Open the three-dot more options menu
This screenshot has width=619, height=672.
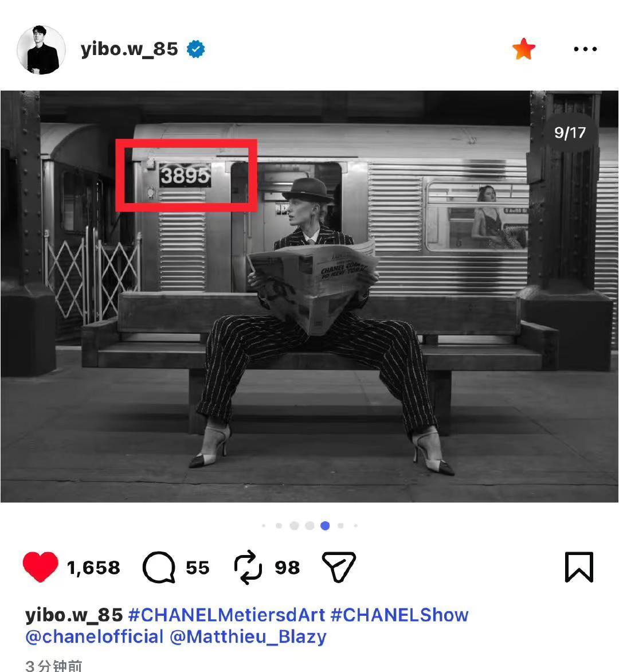click(585, 49)
